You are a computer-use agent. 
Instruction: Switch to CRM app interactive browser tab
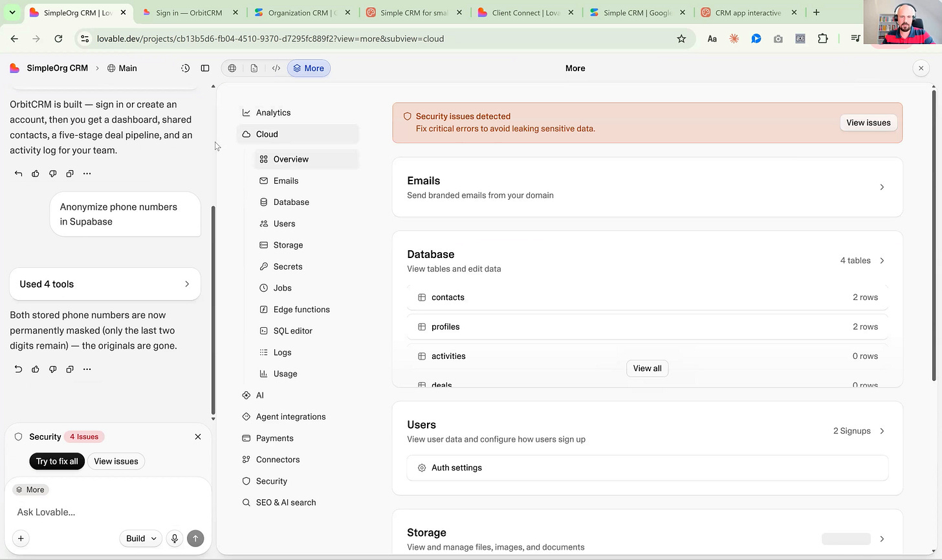point(749,12)
